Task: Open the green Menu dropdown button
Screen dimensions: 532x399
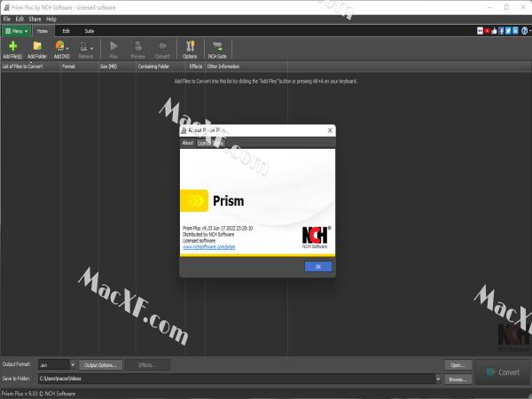Action: point(16,31)
